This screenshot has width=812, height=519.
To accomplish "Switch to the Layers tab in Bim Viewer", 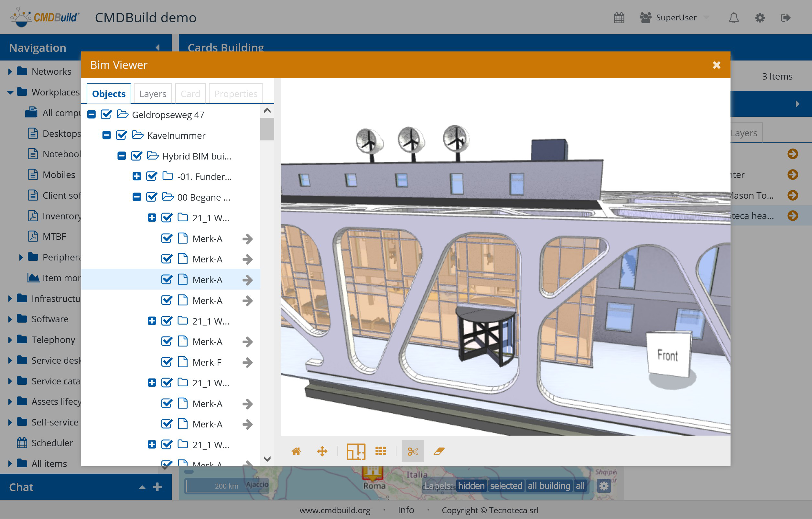I will (153, 94).
